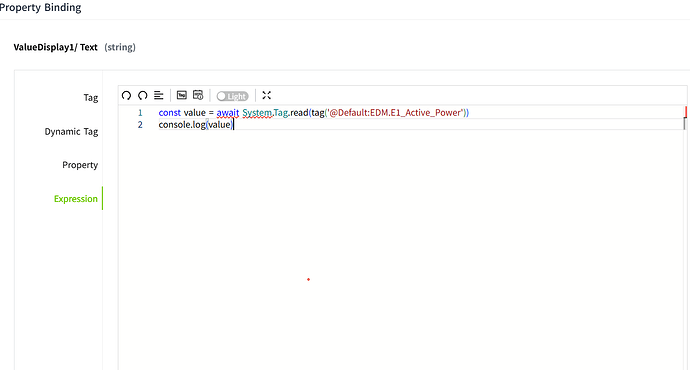
Task: Click line number 1 in the gutter
Action: pyautogui.click(x=140, y=113)
